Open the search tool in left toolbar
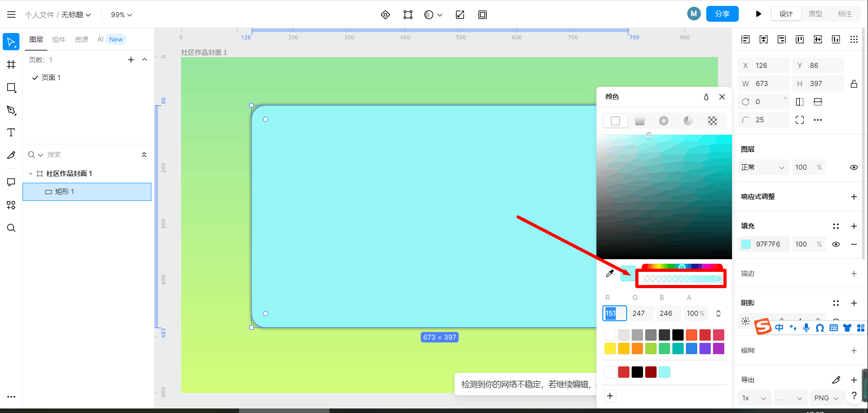This screenshot has height=413, width=868. pos(11,228)
